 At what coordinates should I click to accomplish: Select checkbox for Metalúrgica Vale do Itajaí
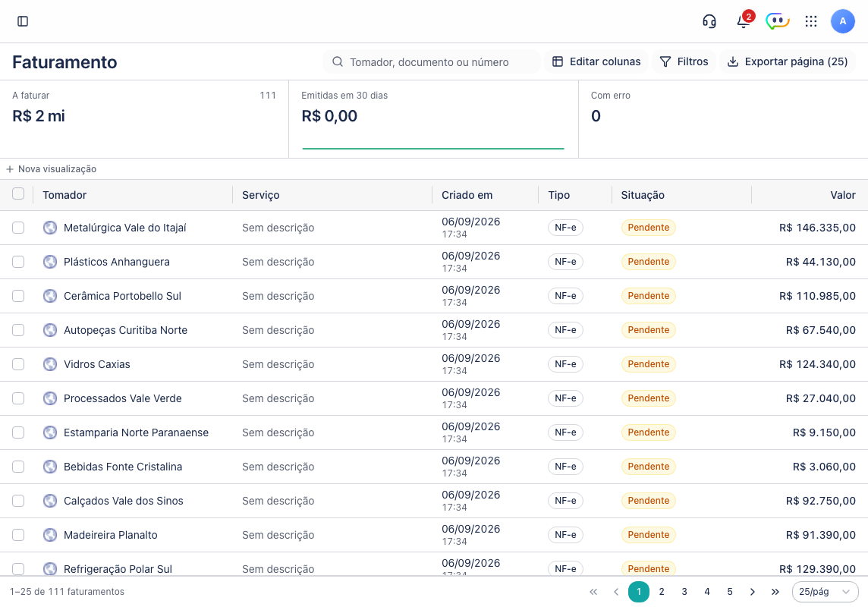click(18, 228)
